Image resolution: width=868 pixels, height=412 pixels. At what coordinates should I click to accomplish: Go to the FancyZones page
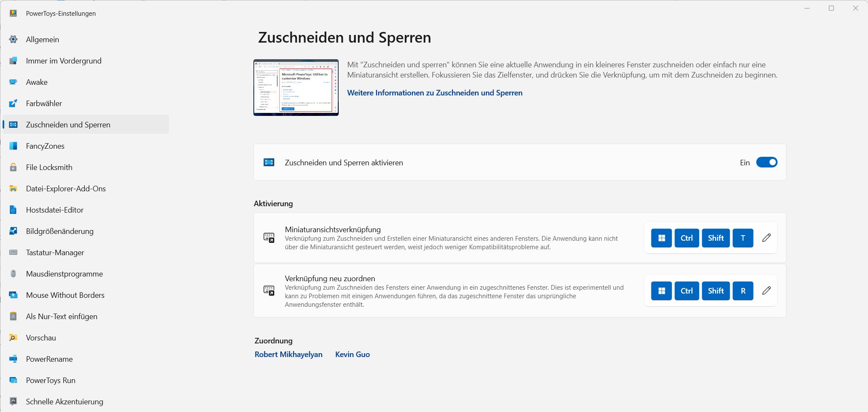point(86,146)
